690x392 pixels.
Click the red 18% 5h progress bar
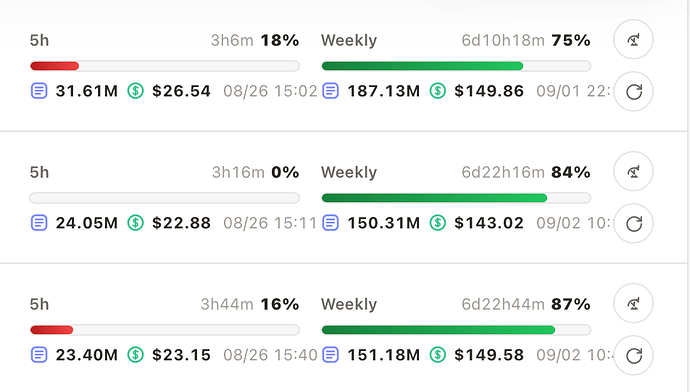[165, 66]
